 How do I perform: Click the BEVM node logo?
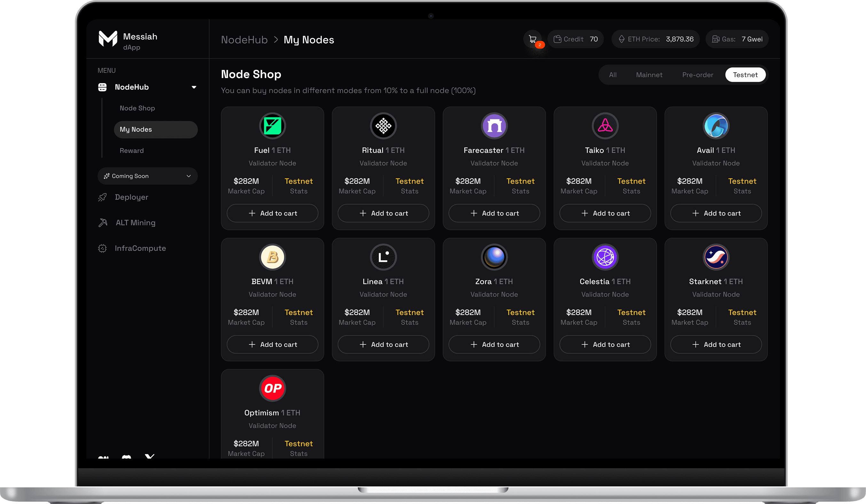[272, 257]
